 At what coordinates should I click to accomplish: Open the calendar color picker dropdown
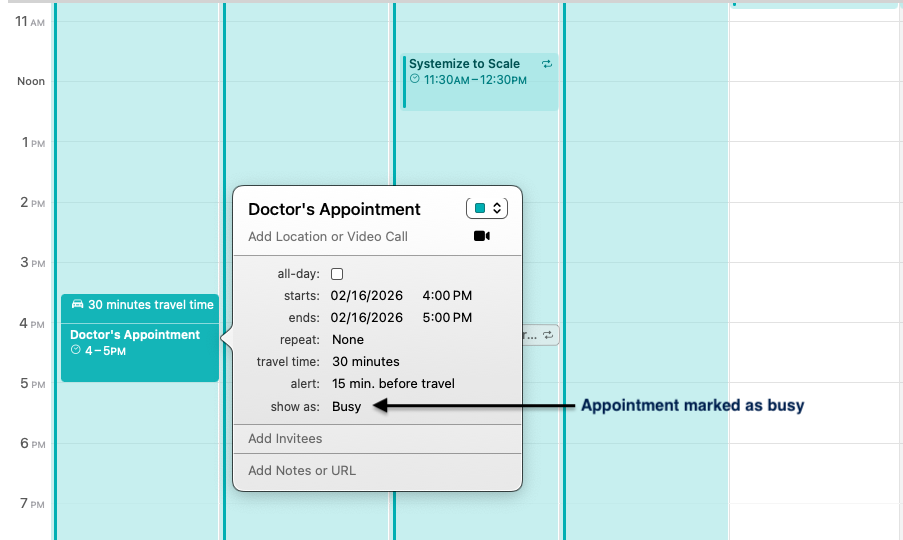[487, 208]
